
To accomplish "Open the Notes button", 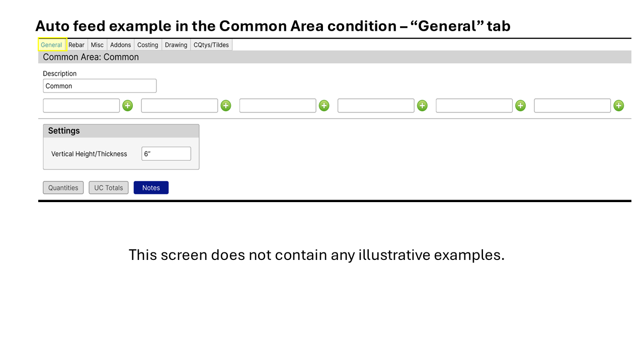I will coord(151,188).
